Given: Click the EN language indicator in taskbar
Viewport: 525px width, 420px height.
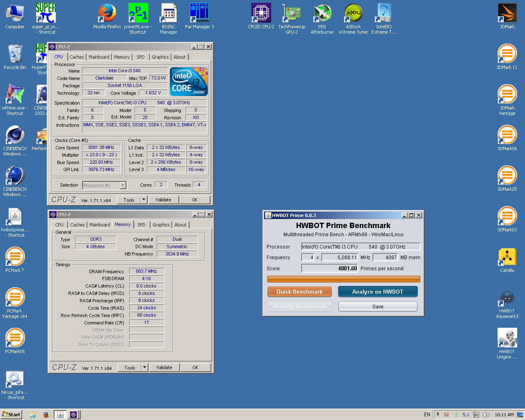Looking at the screenshot, I should point(427,415).
